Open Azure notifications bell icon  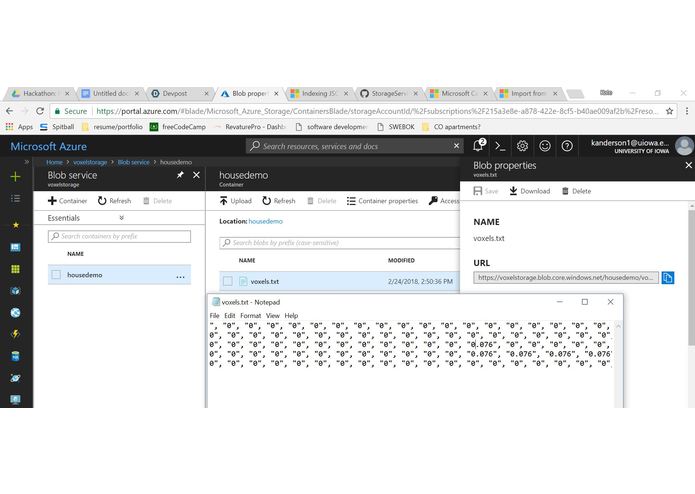479,145
